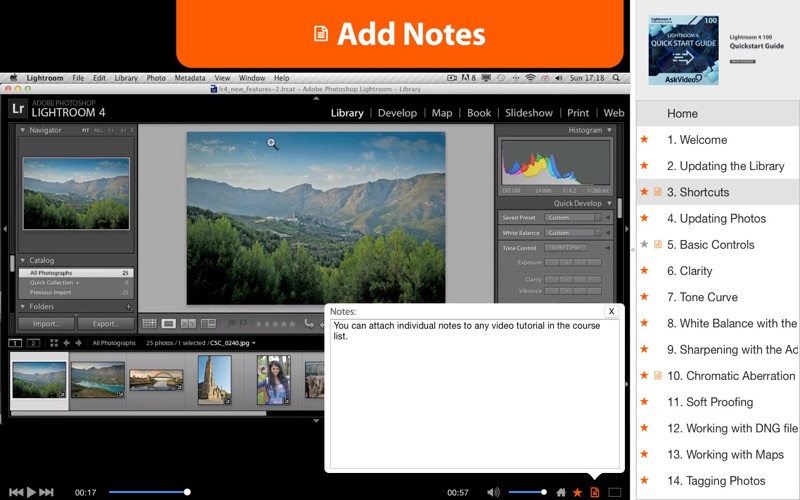
Task: Play the tutorial video
Action: 31,492
